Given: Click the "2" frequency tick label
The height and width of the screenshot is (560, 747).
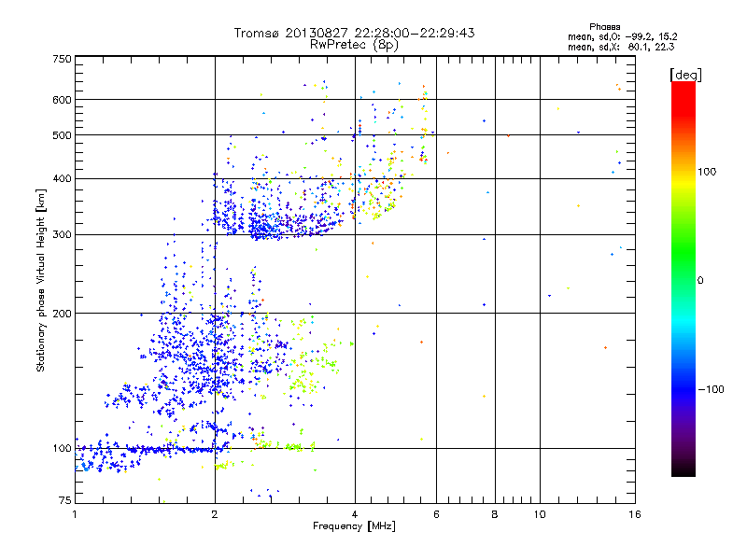Looking at the screenshot, I should coord(215,514).
